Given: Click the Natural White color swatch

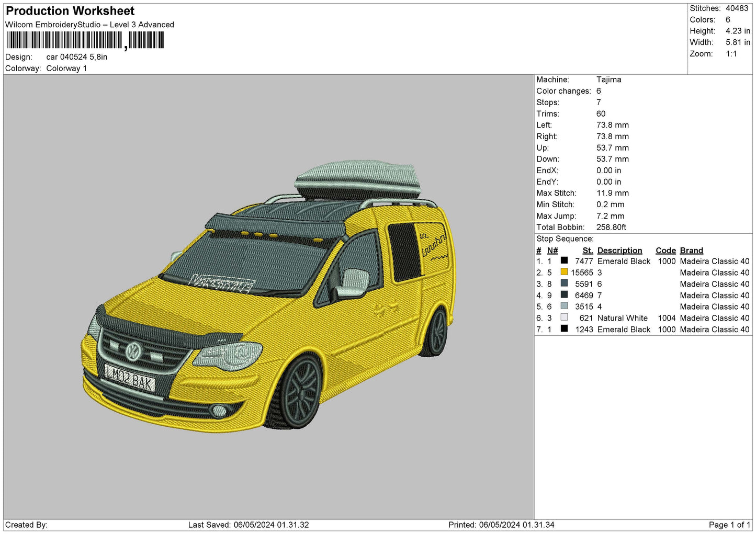Looking at the screenshot, I should [564, 317].
